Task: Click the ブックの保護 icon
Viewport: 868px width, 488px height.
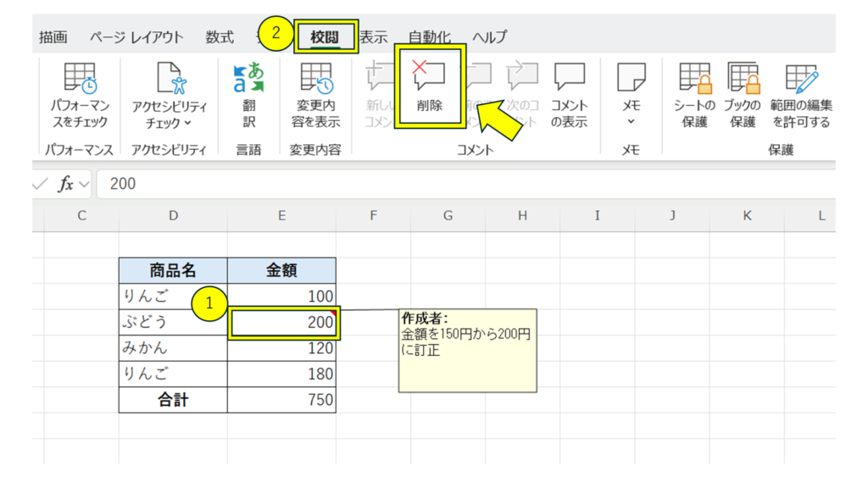Action: 743,82
